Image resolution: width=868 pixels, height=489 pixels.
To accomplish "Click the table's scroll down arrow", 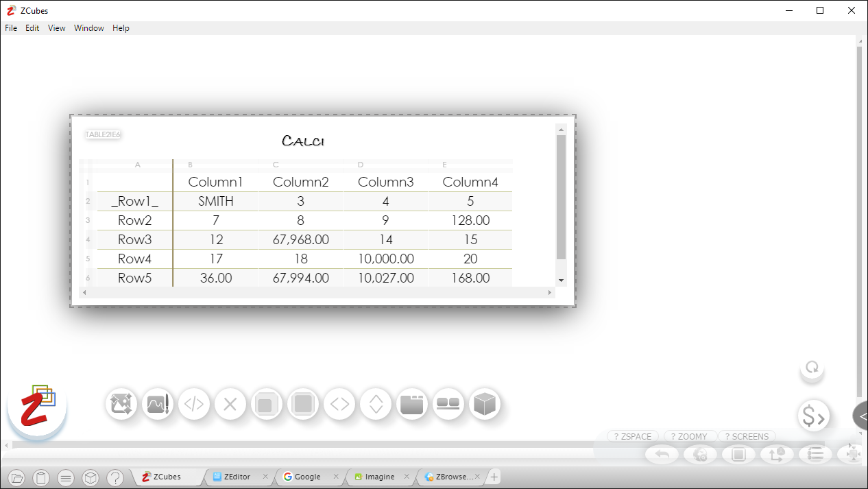I will [x=561, y=280].
